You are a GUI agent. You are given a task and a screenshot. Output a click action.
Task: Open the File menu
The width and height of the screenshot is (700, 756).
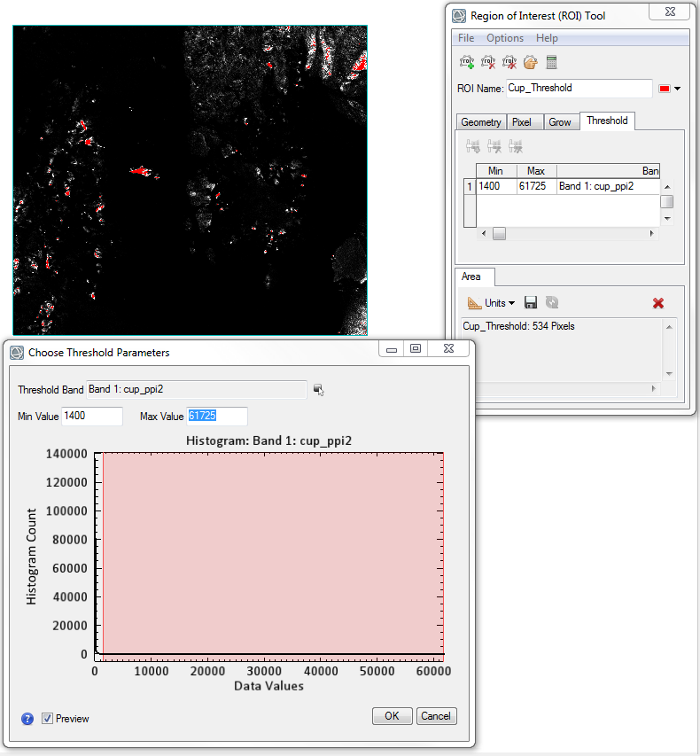pyautogui.click(x=466, y=38)
